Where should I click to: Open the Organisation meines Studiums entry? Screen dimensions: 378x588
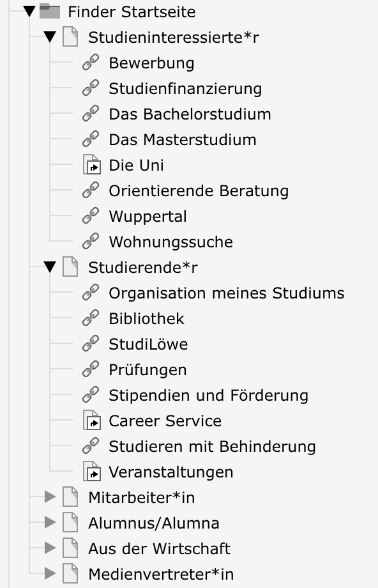coord(226,293)
